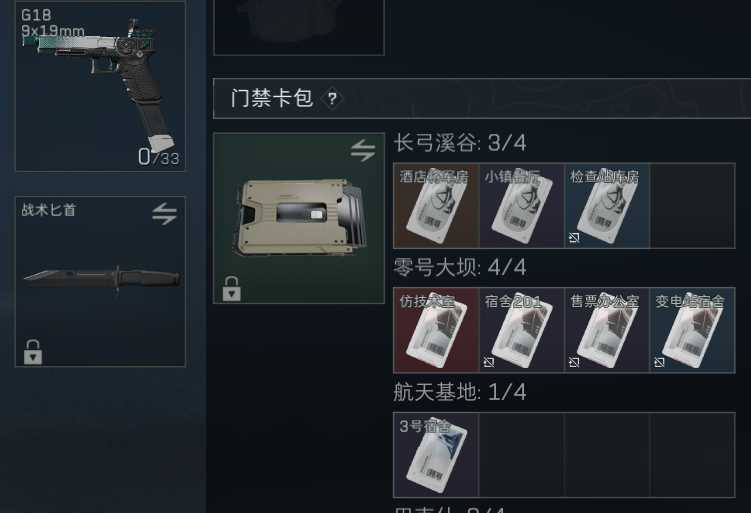Toggle the lock icon on the 战术匕首 slot
This screenshot has height=513, width=751.
point(33,352)
